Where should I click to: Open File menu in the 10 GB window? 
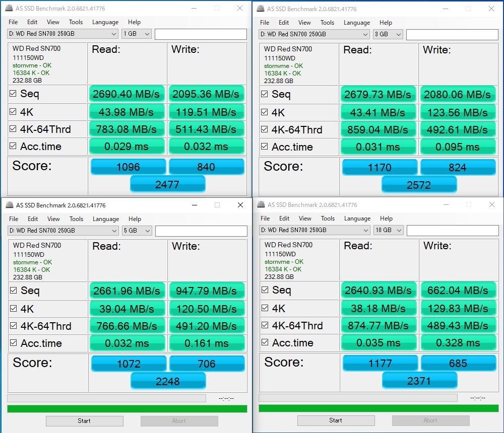click(x=265, y=219)
